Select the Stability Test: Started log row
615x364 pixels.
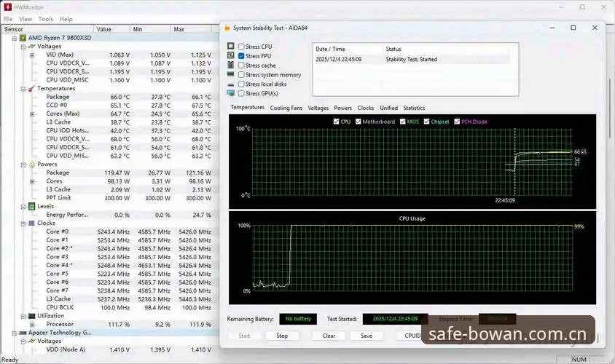tap(412, 59)
